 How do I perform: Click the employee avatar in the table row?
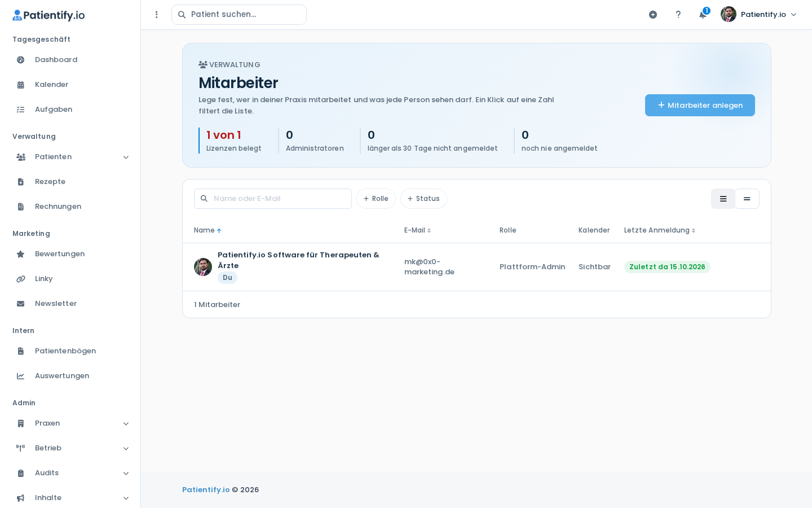[203, 267]
